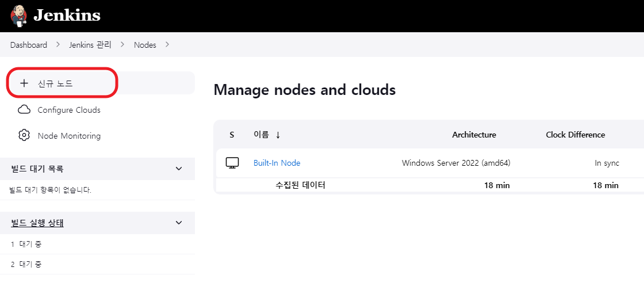Collapse the '빌드 실행 상태' panel chevron

click(179, 223)
